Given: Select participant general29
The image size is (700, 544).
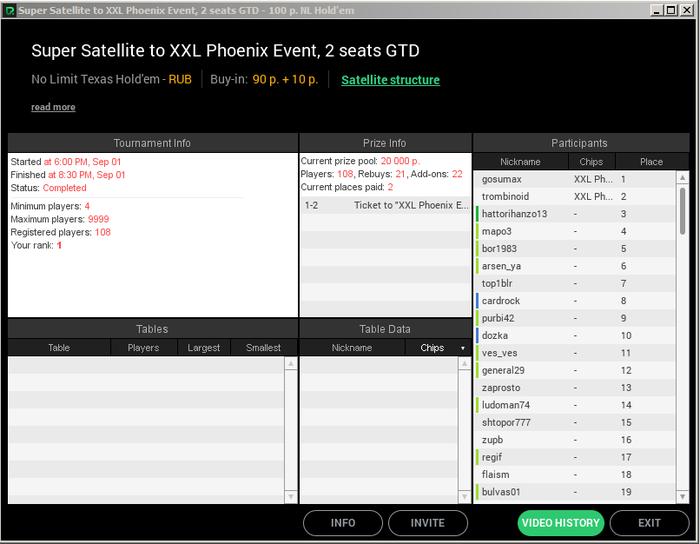Looking at the screenshot, I should tap(575, 370).
